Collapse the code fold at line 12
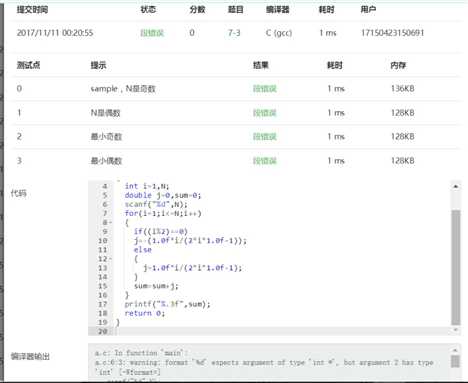The height and width of the screenshot is (383, 468). [x=111, y=259]
